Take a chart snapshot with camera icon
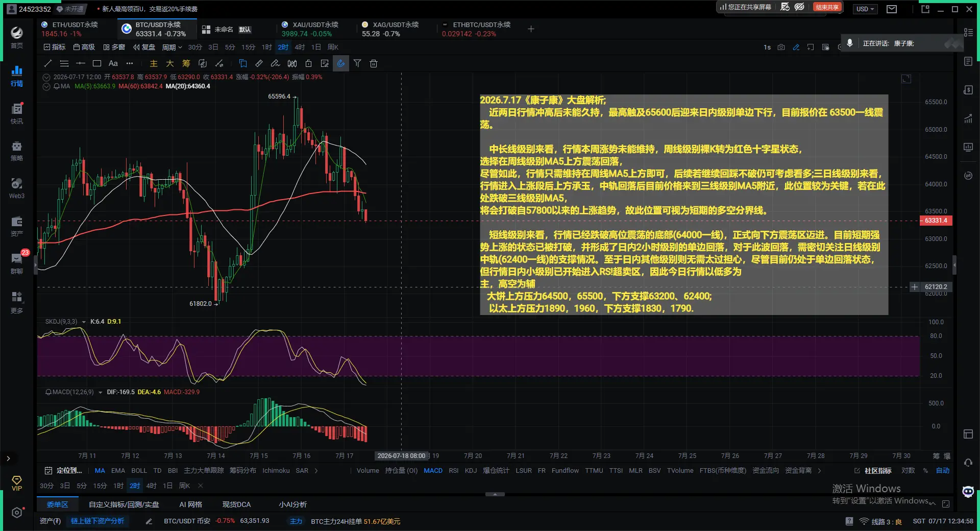 (781, 47)
